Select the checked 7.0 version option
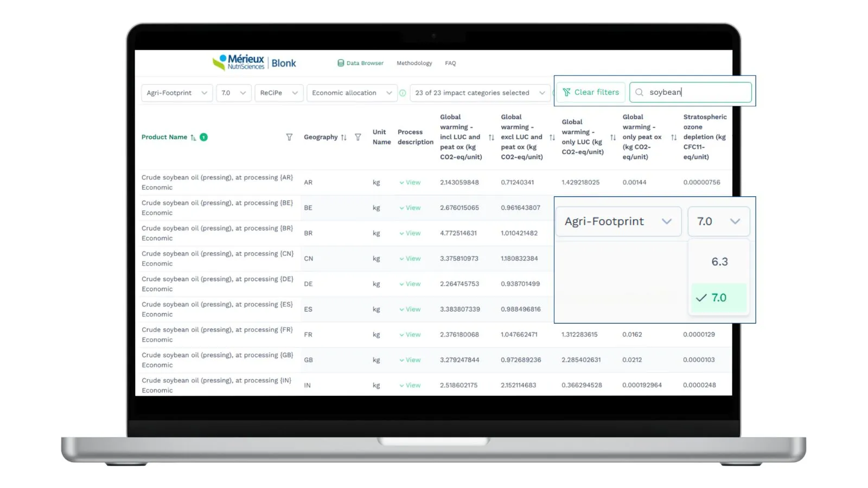Viewport: 868px width, 488px height. pos(719,298)
